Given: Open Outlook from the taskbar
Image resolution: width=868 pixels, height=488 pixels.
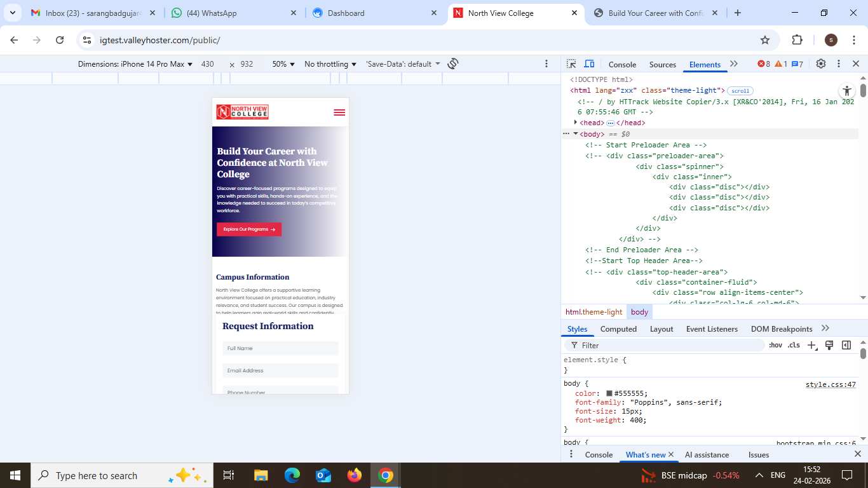Looking at the screenshot, I should point(323,475).
